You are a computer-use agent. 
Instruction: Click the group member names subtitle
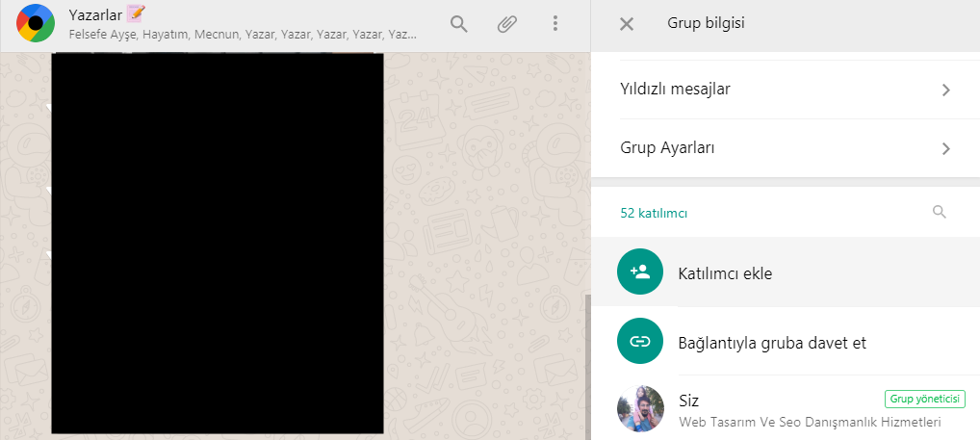click(x=243, y=35)
